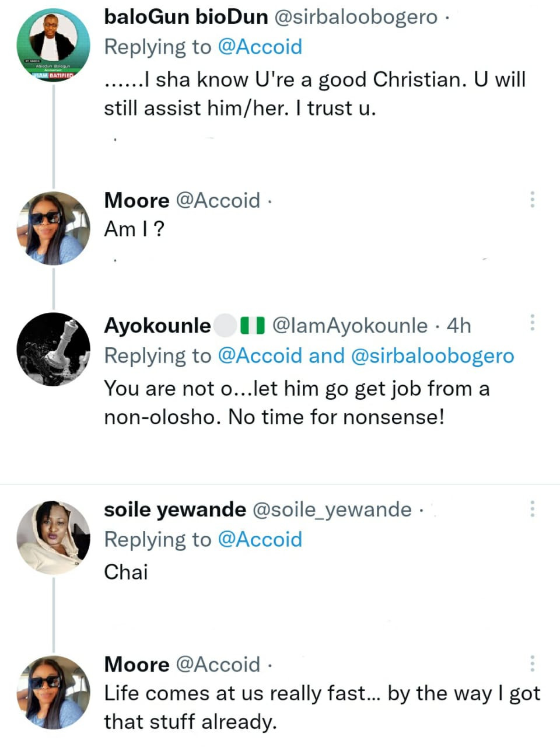Click the @sirbaloobogero handle in the top tweet
Screen dimensions: 560x747
pyautogui.click(x=355, y=17)
